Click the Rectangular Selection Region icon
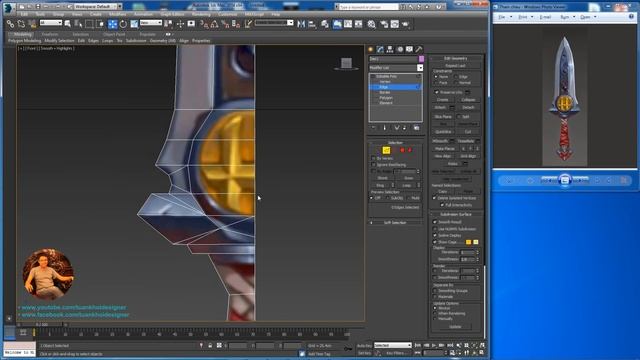The height and width of the screenshot is (360, 640). [89, 24]
